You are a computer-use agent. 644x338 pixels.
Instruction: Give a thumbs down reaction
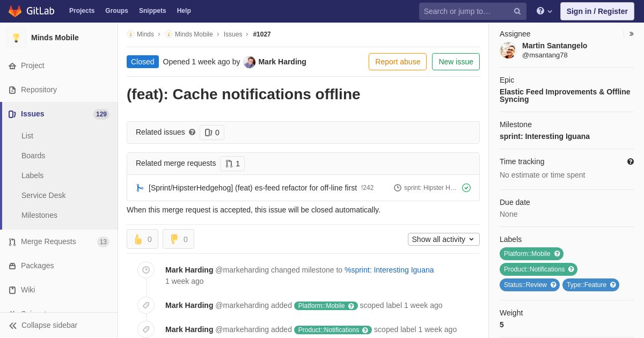coord(178,239)
